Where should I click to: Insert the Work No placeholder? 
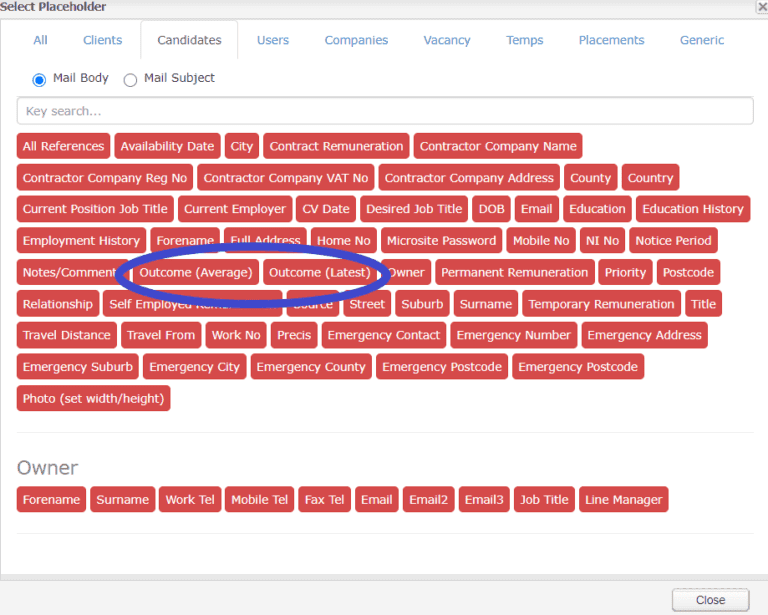[236, 335]
